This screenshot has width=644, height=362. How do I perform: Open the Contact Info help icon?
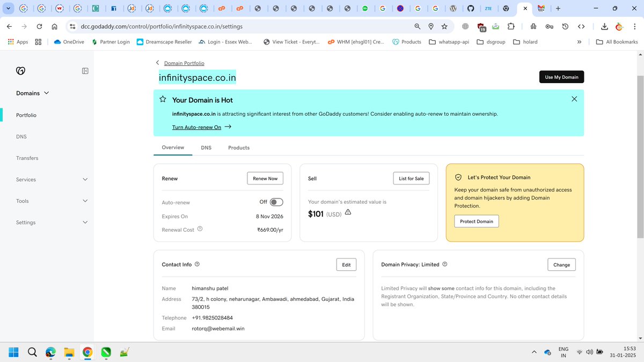pyautogui.click(x=197, y=264)
